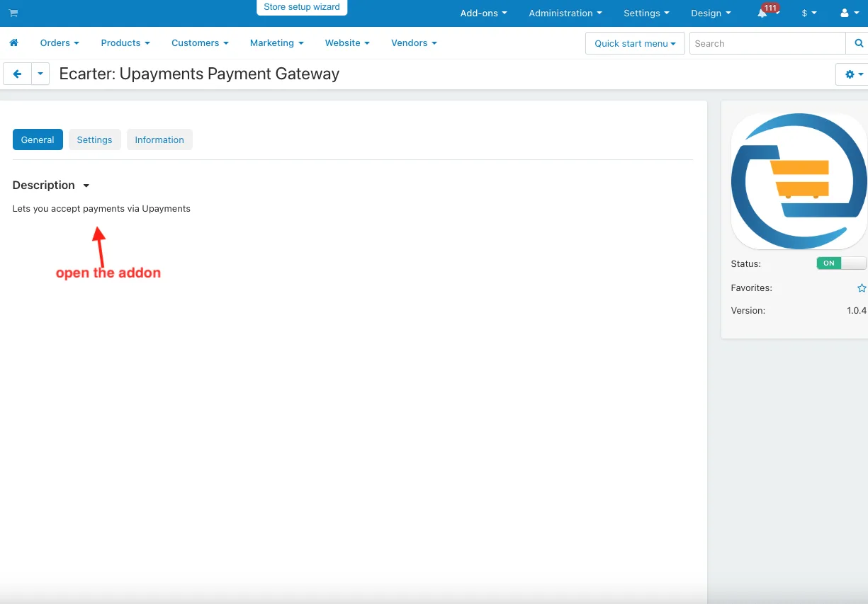Click the page title Ecarter: Upayments Payment Gateway

point(199,74)
